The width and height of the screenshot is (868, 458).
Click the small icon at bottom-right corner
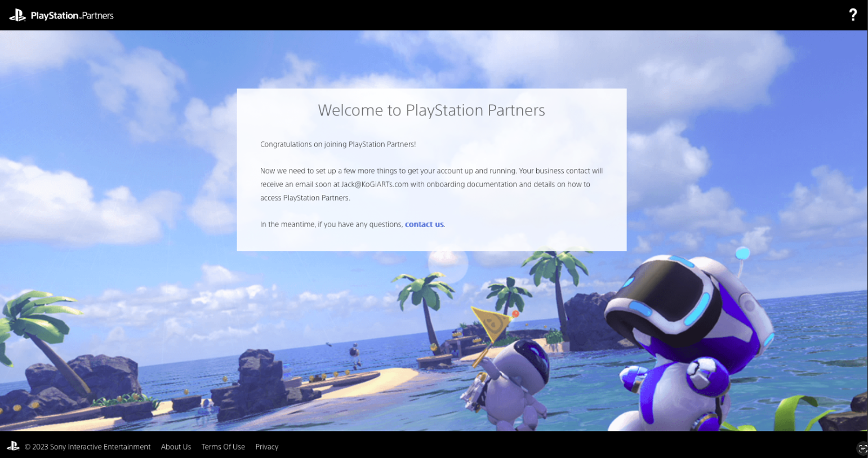[862, 448]
